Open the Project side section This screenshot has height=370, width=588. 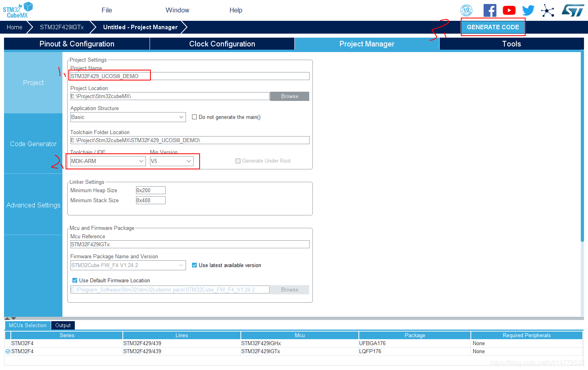click(33, 82)
